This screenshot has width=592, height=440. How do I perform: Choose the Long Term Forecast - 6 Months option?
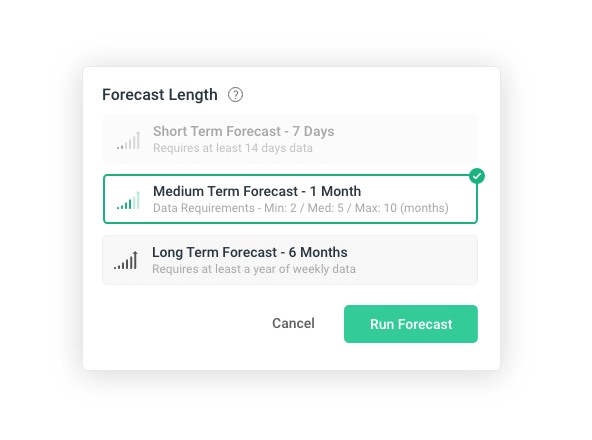pos(290,260)
